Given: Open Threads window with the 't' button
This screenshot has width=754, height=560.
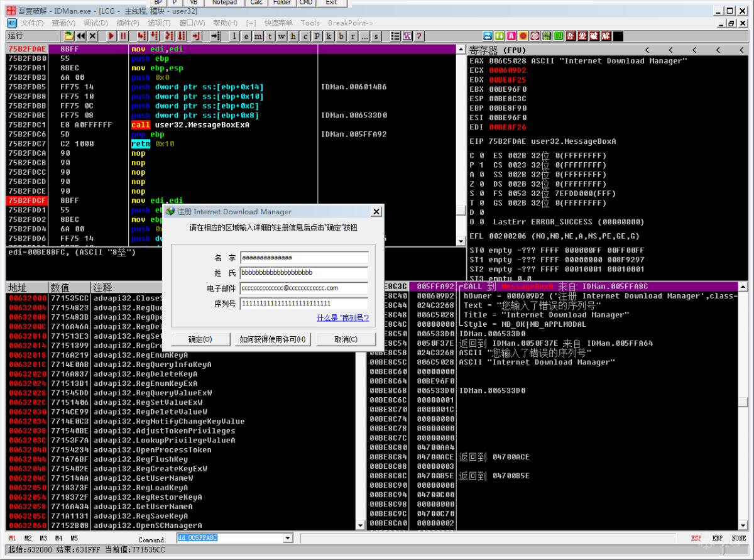Looking at the screenshot, I should point(270,36).
